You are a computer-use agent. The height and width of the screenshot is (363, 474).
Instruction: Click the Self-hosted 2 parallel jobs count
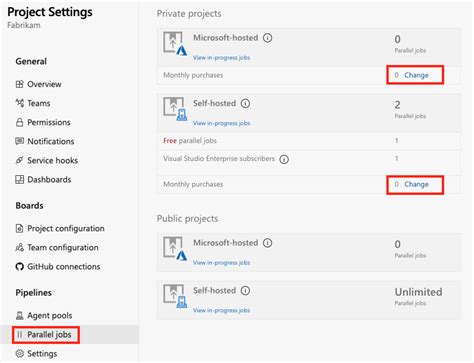(x=397, y=105)
